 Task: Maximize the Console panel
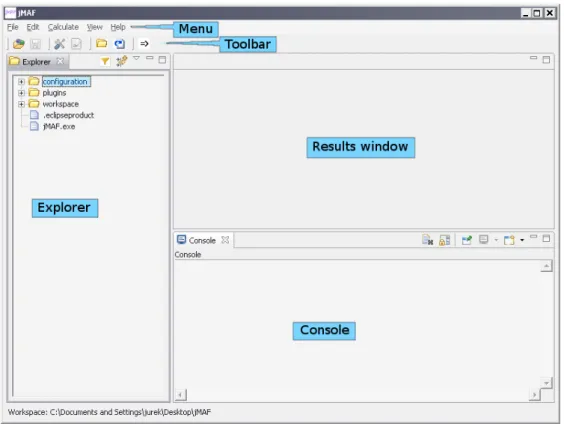[x=546, y=238]
